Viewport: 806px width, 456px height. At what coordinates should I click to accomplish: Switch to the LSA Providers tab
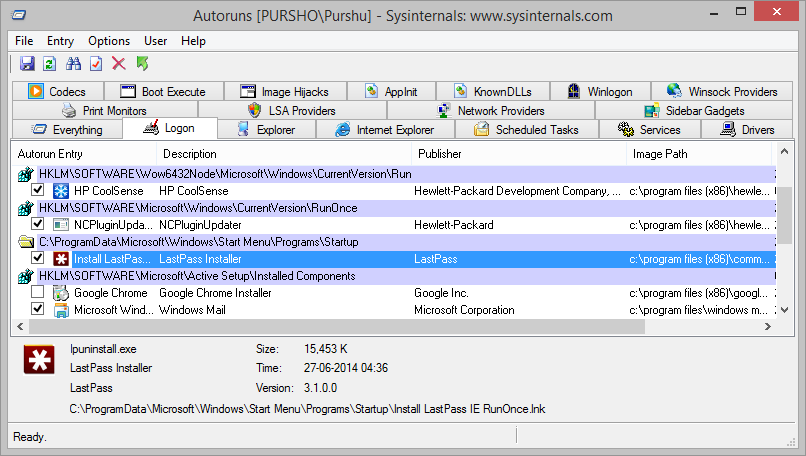[x=292, y=111]
